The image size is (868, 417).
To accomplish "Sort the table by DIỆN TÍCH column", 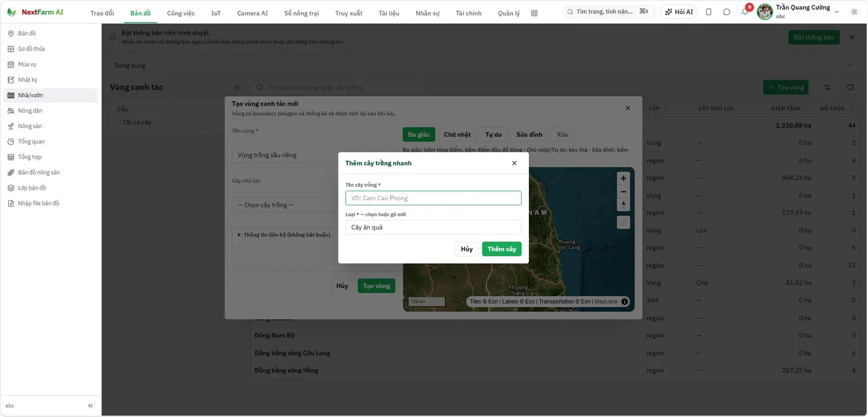I will (789, 109).
